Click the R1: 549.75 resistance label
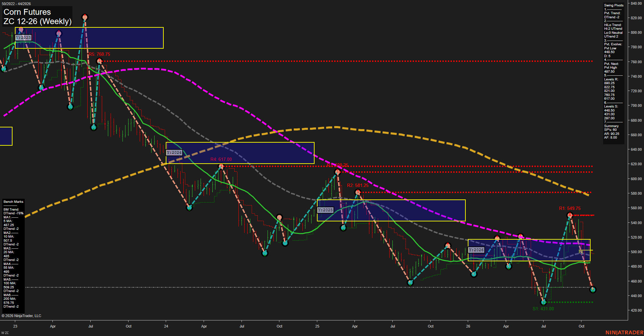This screenshot has width=644, height=336. (x=570, y=208)
